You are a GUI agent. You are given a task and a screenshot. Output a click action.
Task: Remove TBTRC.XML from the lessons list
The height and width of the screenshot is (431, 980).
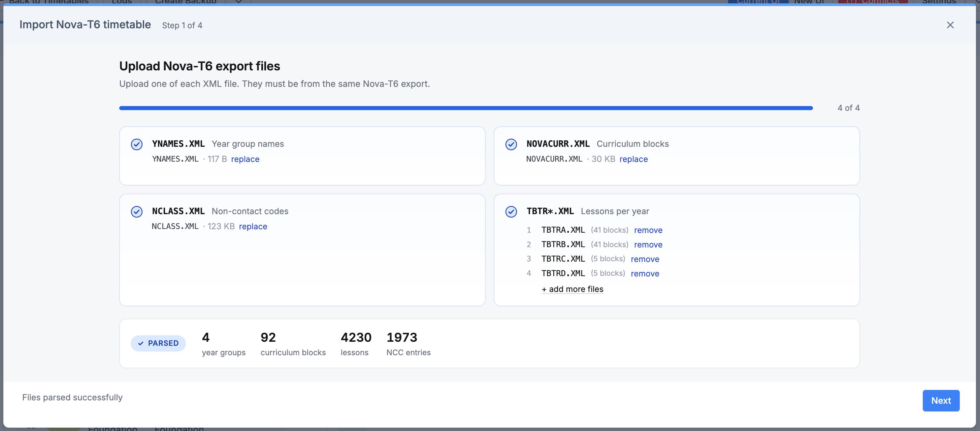click(x=645, y=259)
